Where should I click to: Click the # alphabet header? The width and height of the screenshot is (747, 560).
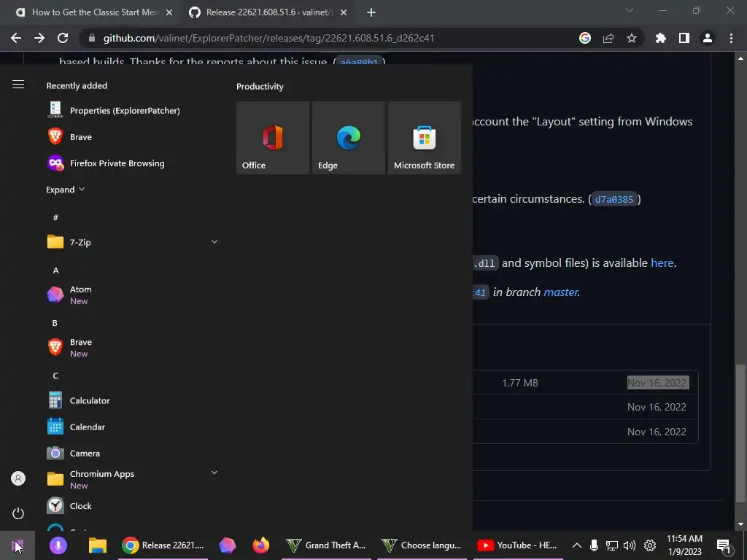[x=55, y=217]
